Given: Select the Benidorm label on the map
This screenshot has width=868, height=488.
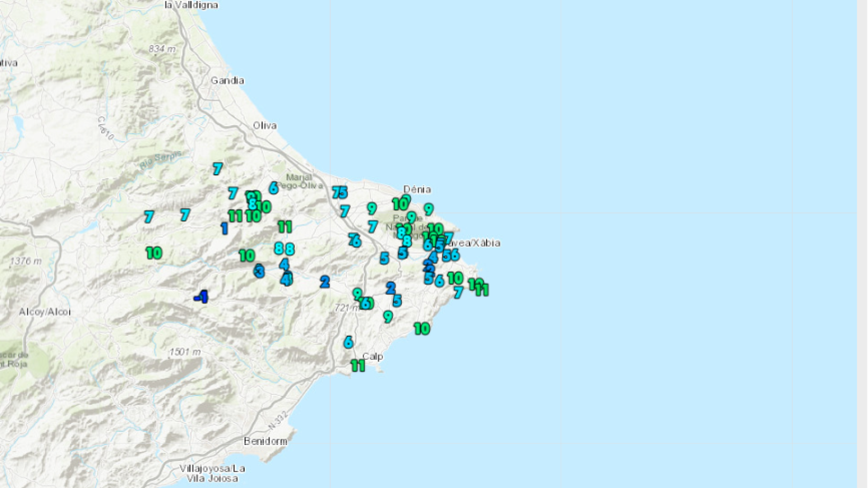Looking at the screenshot, I should point(265,441).
